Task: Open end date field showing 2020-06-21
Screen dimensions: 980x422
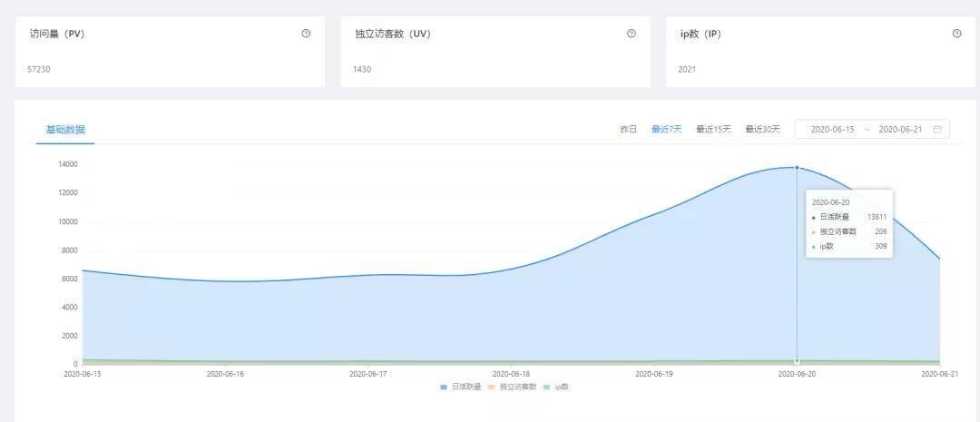Action: click(x=900, y=130)
